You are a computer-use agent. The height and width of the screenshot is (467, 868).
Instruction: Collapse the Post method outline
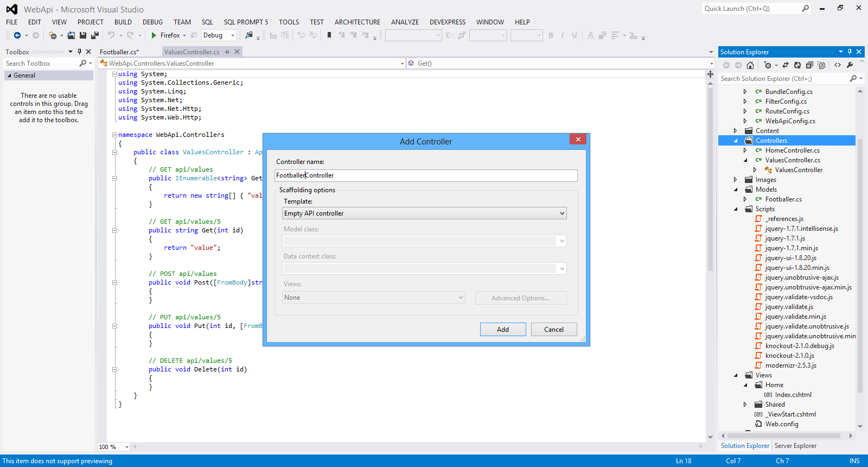coord(114,282)
